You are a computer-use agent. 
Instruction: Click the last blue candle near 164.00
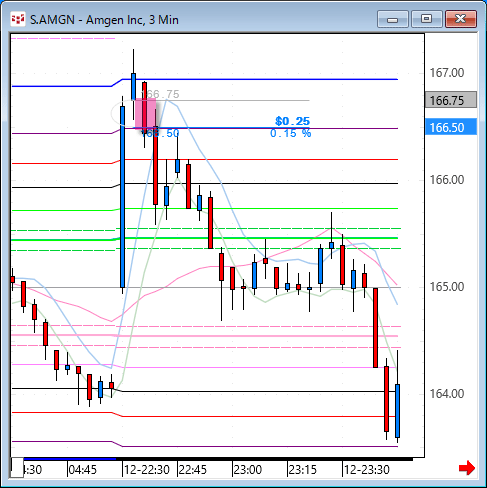coord(397,411)
